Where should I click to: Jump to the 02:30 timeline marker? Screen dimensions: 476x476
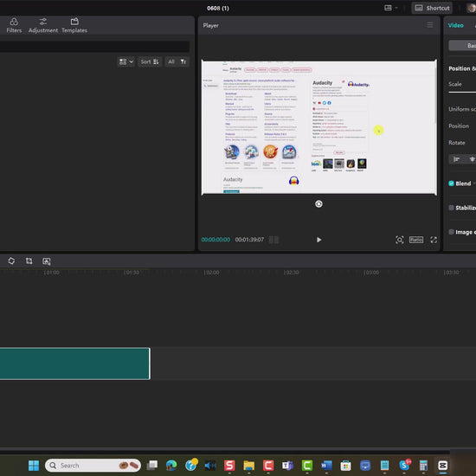(291, 273)
